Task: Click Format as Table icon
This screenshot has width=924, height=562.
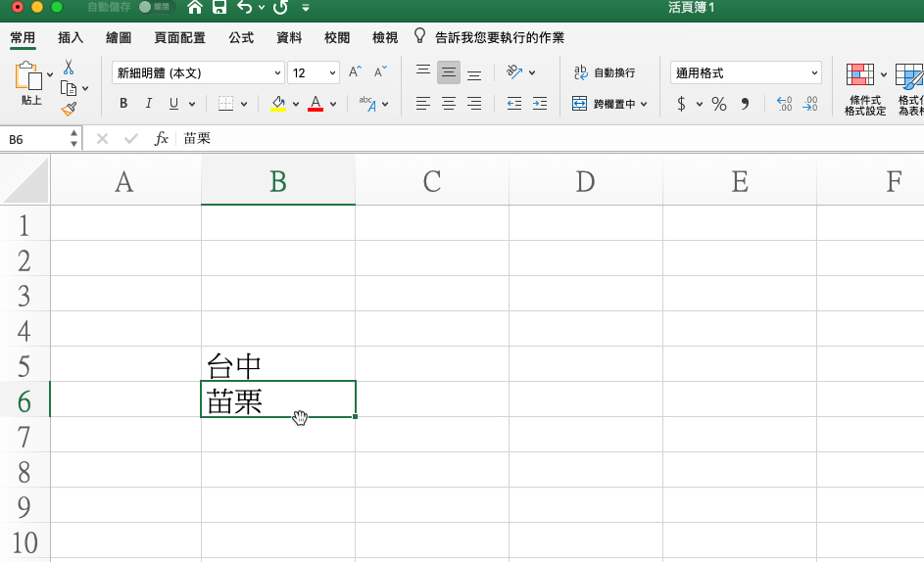Action: pyautogui.click(x=909, y=89)
